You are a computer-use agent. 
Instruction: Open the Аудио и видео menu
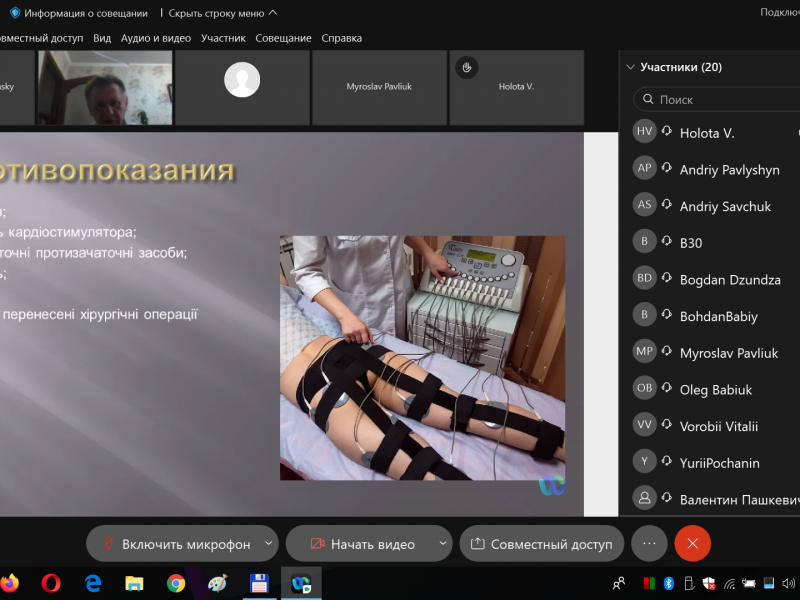155,38
